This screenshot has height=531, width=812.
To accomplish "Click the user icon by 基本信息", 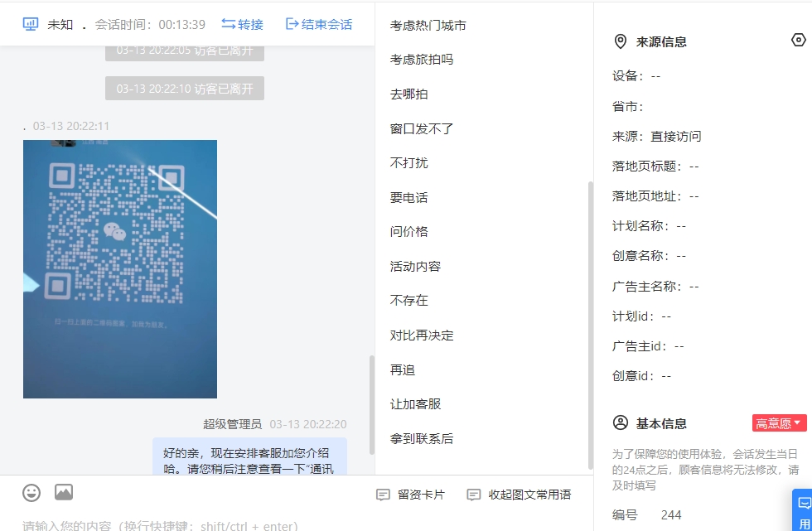I will click(x=621, y=422).
